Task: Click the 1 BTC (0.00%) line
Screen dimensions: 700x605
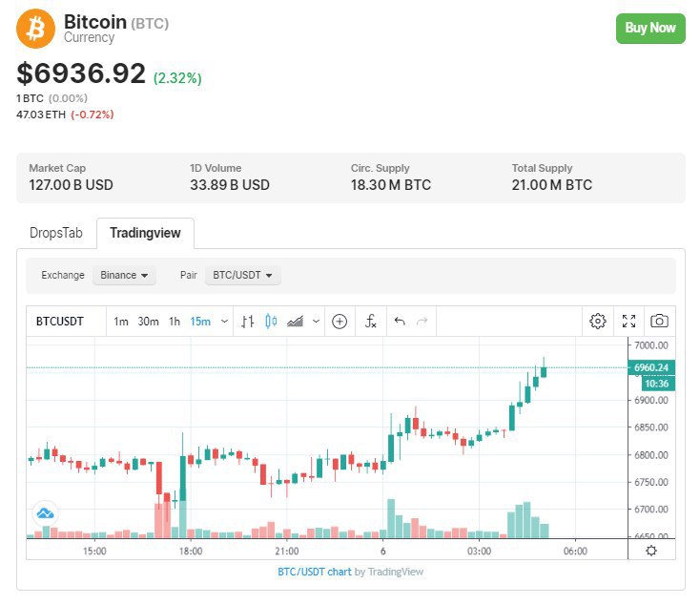Action: [x=51, y=98]
